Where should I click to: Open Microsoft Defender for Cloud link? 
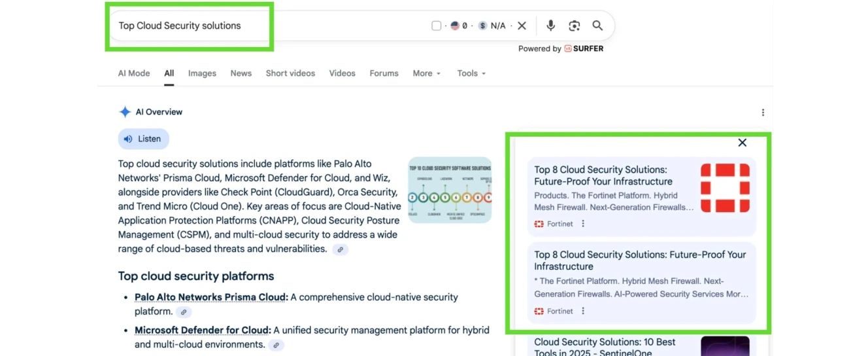203,330
